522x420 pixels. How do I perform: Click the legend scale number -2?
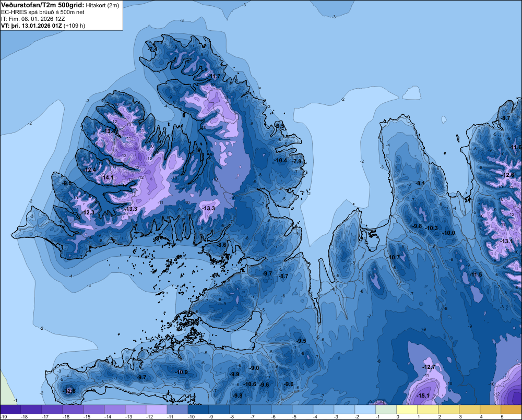point(357,417)
